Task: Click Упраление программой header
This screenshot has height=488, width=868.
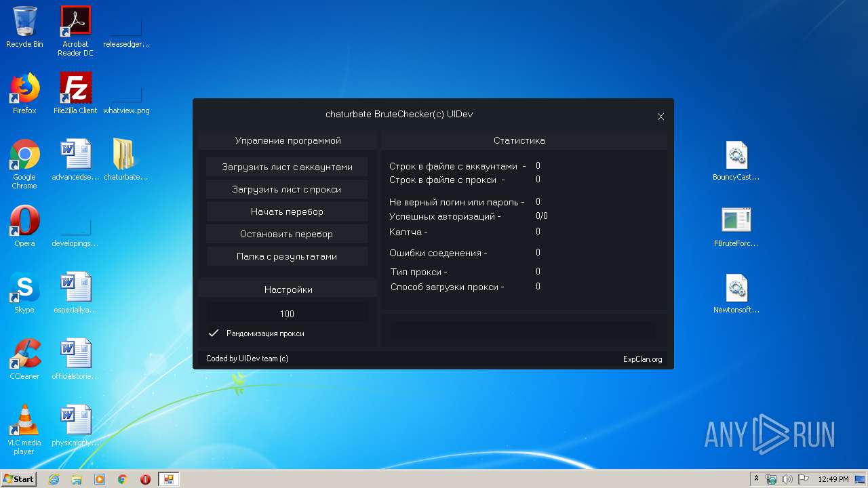Action: (288, 140)
